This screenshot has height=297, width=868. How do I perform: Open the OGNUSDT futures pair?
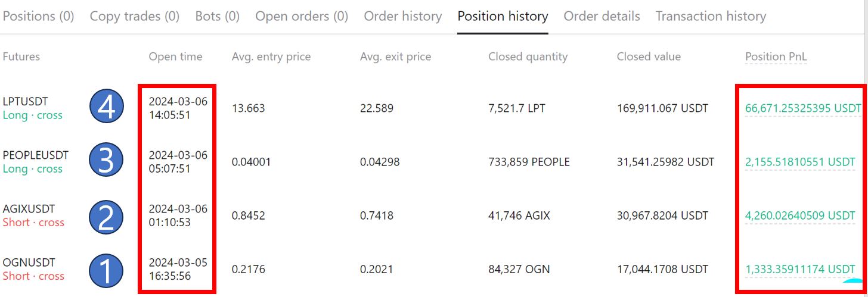click(29, 262)
